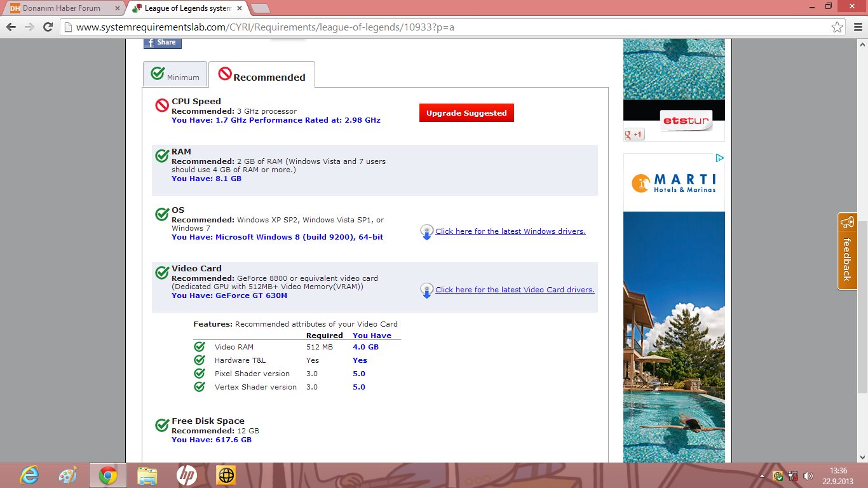Click the red Upgrade Suggested button
Image resolution: width=868 pixels, height=488 pixels.
click(466, 113)
